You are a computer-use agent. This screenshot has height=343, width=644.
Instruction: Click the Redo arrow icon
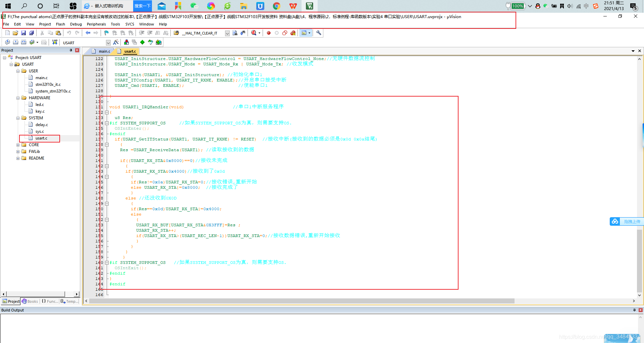(77, 33)
